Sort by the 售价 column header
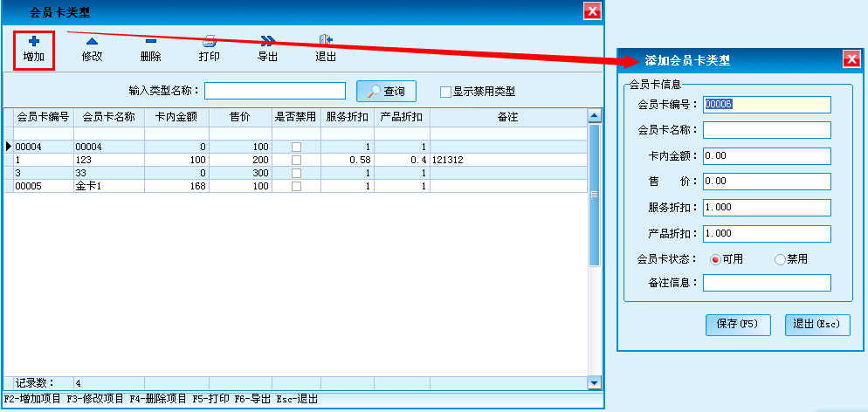 [240, 116]
